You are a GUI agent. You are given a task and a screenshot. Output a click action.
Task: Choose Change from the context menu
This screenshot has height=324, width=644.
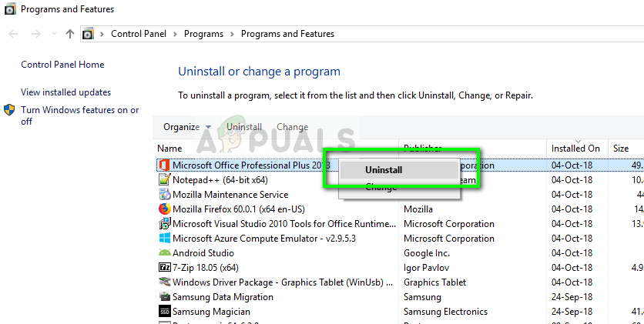(381, 187)
